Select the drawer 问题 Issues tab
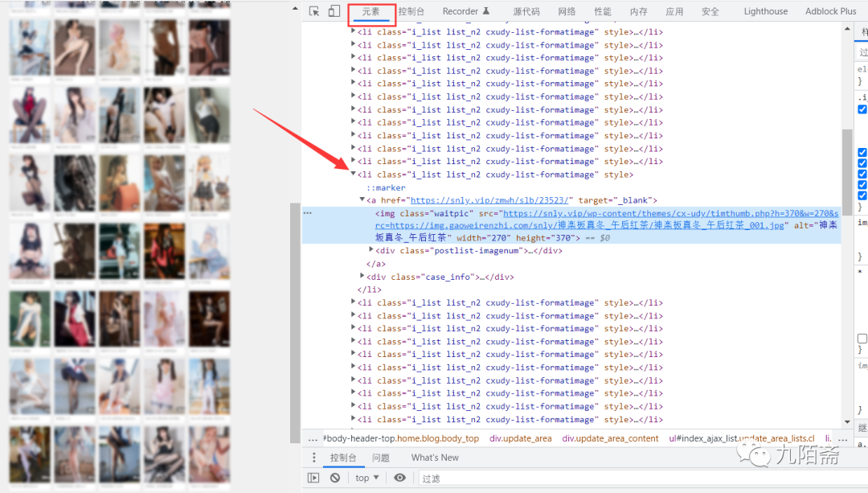Image resolution: width=868 pixels, height=493 pixels. point(381,458)
